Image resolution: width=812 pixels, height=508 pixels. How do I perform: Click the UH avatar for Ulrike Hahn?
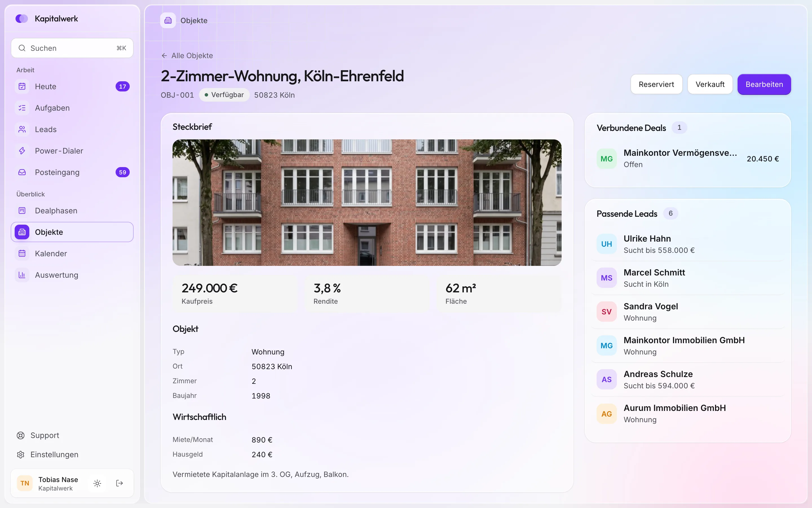pyautogui.click(x=607, y=244)
